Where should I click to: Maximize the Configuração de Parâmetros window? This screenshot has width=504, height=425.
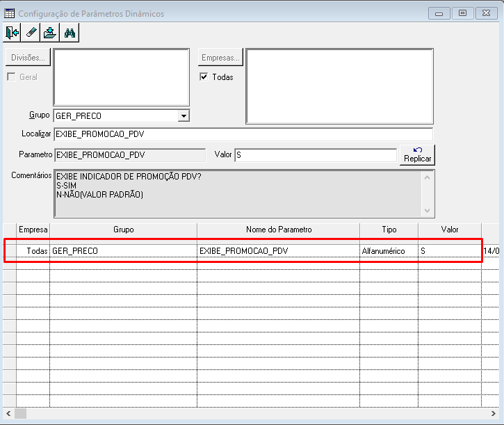[x=462, y=13]
